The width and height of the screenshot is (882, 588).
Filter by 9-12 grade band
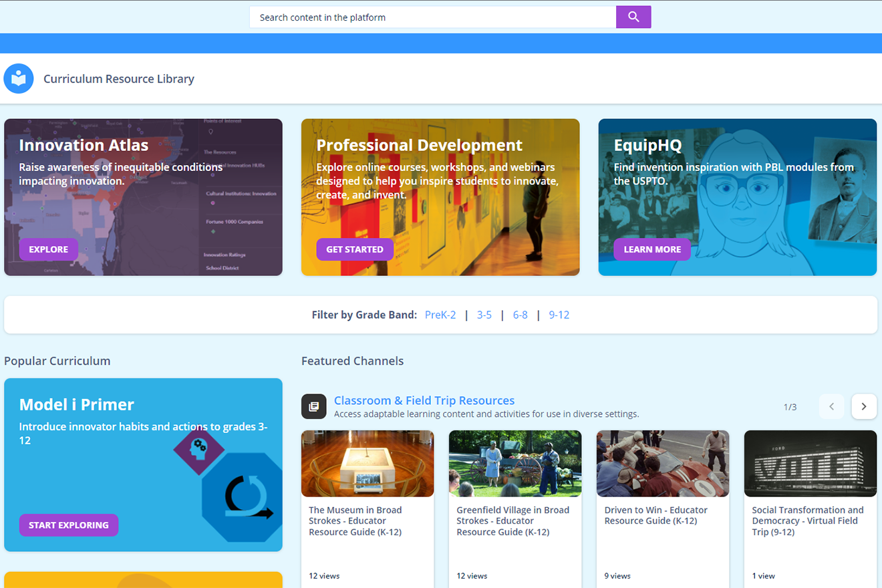click(559, 315)
